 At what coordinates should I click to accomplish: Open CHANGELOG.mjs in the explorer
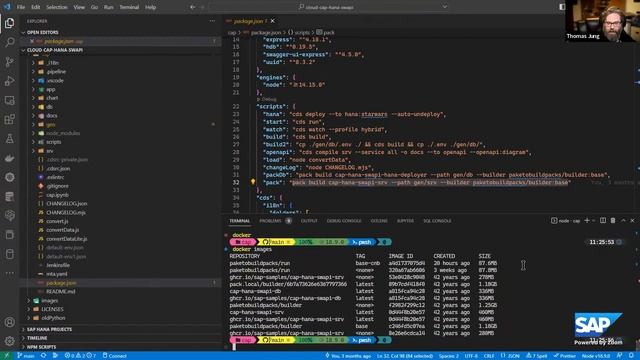pos(66,212)
